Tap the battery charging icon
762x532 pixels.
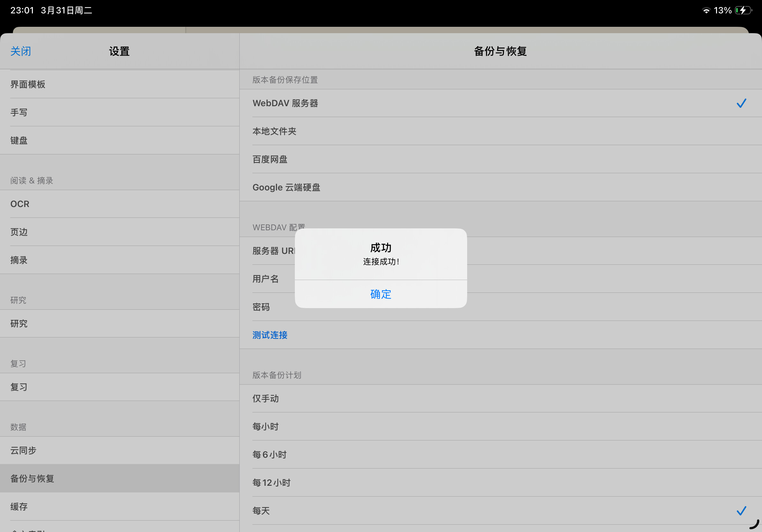[743, 10]
